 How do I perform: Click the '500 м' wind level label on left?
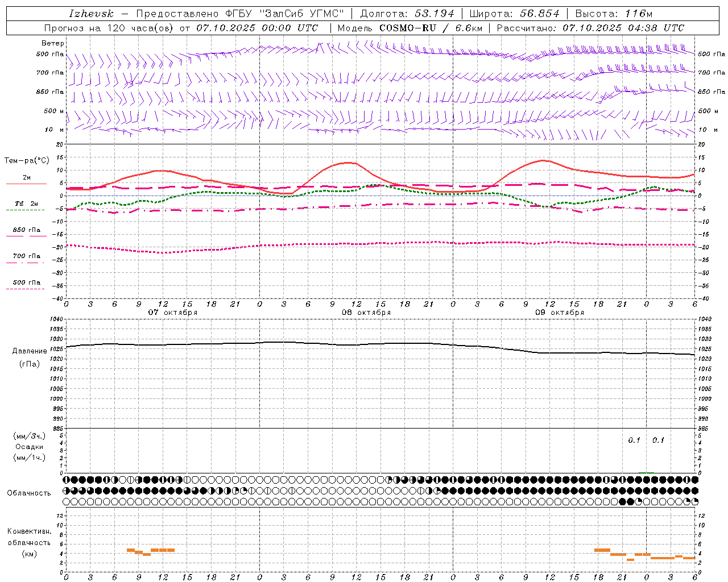pos(54,111)
